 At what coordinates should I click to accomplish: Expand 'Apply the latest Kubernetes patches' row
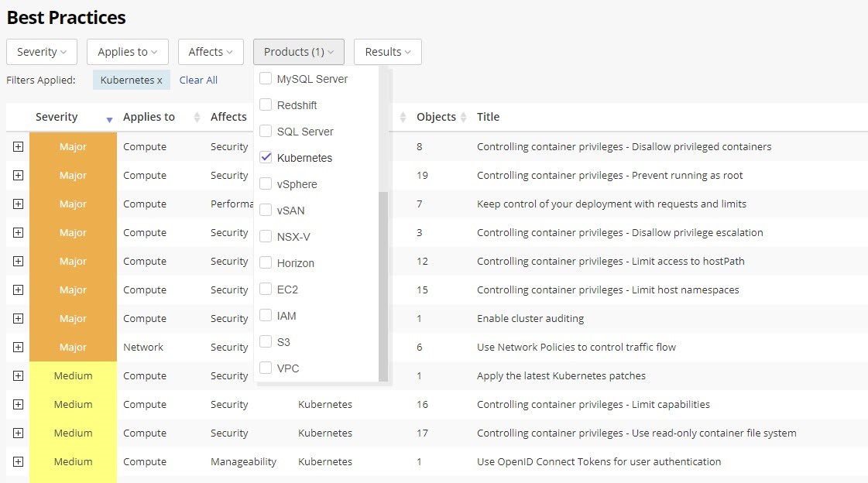pos(18,375)
